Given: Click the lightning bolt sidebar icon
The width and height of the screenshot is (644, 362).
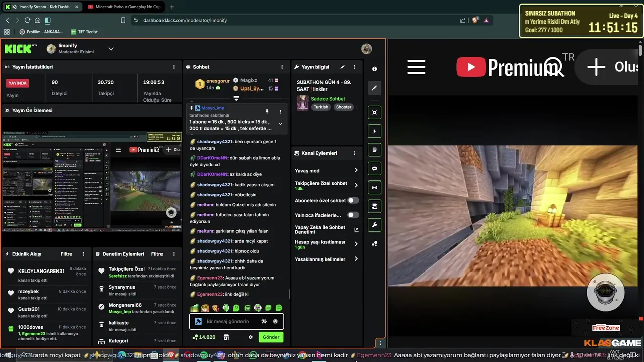Looking at the screenshot, I should pyautogui.click(x=374, y=131).
